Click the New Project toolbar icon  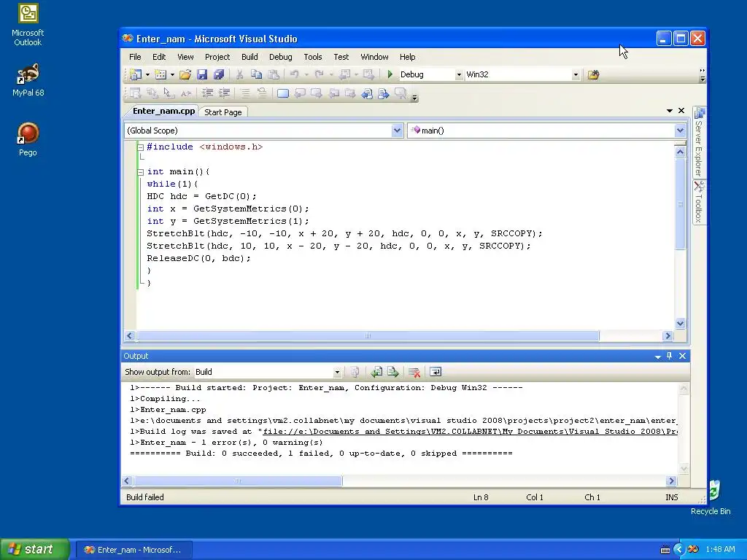(x=136, y=75)
